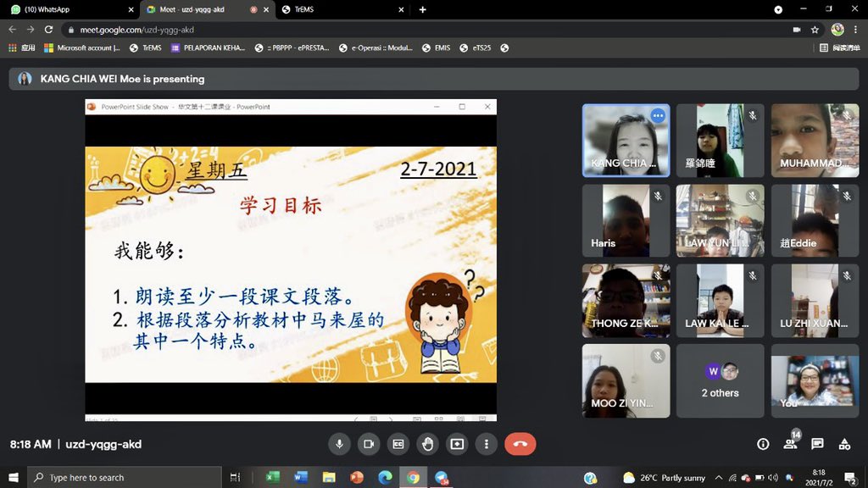Image resolution: width=868 pixels, height=488 pixels.
Task: Select the Meet uzd-yqgg-akd tab
Action: [x=208, y=9]
